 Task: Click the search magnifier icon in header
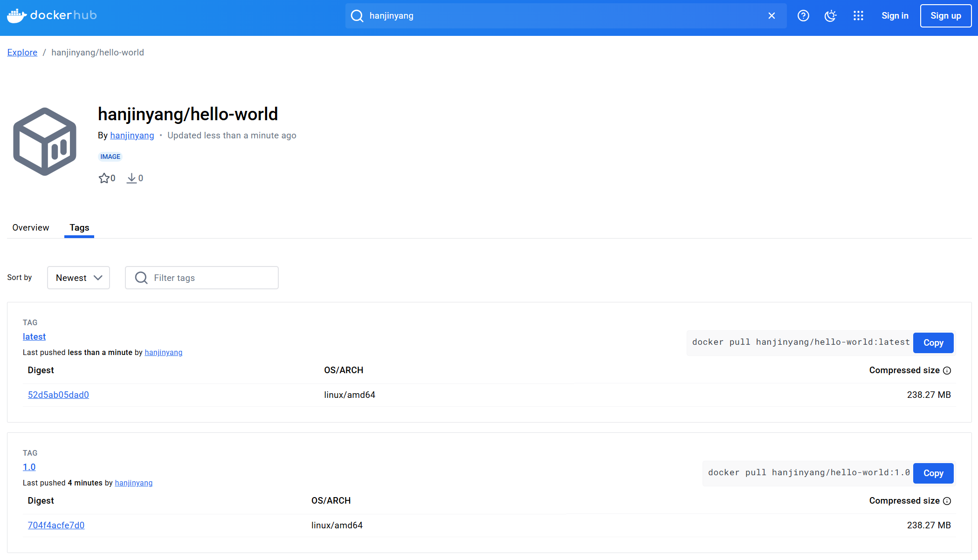pos(357,16)
